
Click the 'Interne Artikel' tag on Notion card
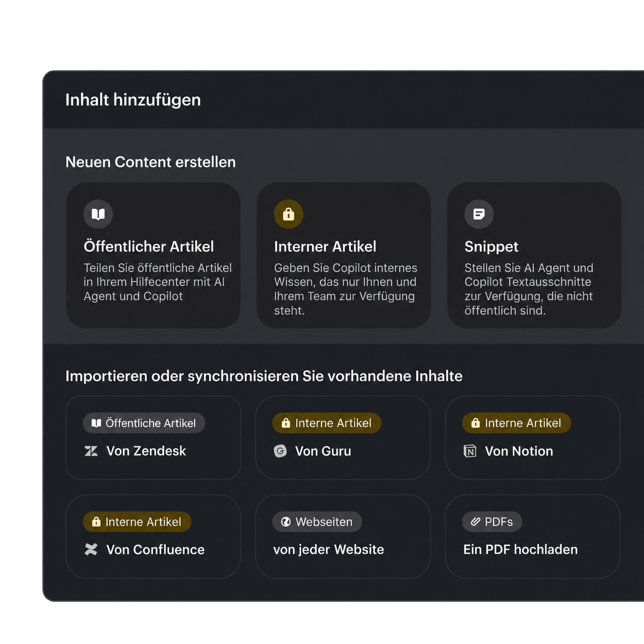[517, 423]
